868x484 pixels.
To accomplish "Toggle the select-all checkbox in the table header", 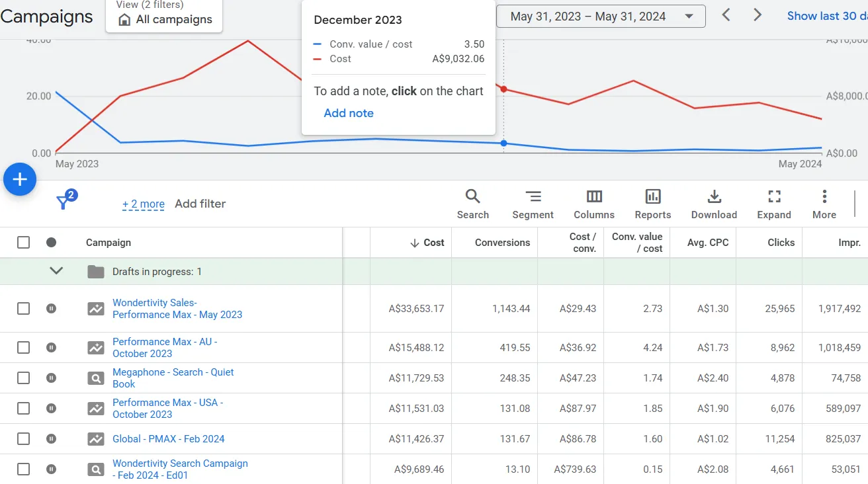I will click(x=23, y=242).
